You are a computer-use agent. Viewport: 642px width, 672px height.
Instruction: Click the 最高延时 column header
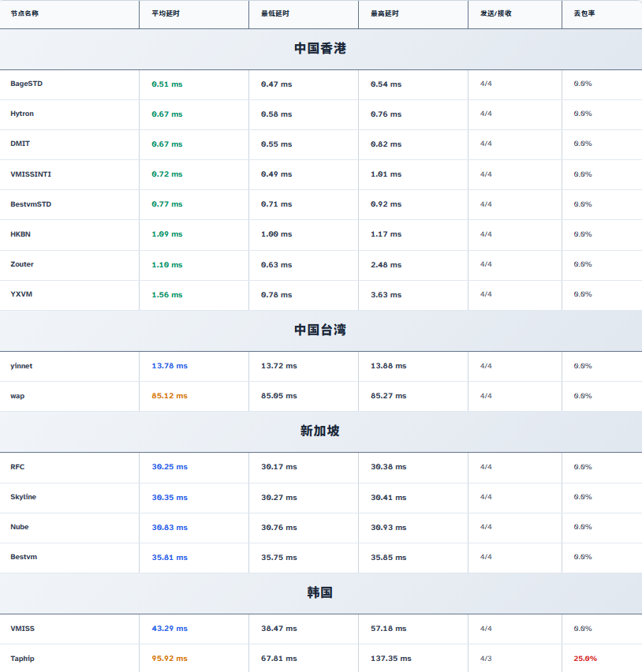385,13
